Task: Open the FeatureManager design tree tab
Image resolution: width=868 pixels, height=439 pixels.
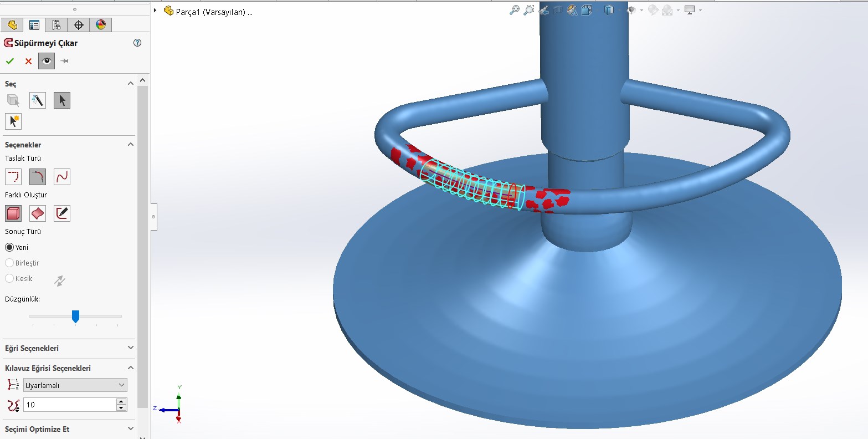Action: click(12, 25)
